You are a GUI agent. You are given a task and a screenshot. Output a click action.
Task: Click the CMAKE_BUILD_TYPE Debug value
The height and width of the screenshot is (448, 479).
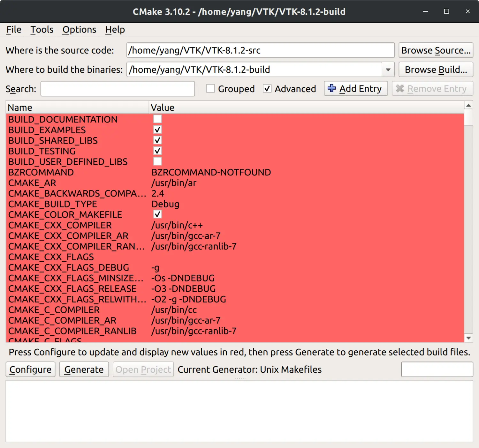pyautogui.click(x=165, y=204)
